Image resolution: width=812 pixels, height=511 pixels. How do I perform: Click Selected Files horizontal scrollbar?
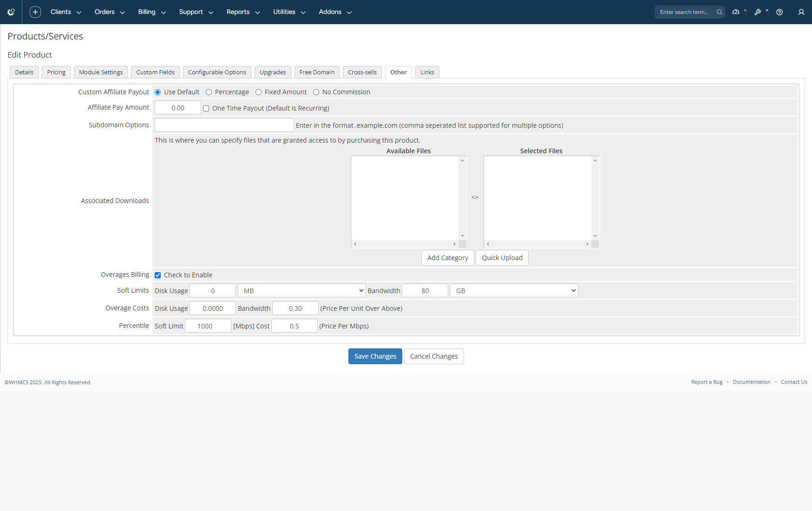537,244
